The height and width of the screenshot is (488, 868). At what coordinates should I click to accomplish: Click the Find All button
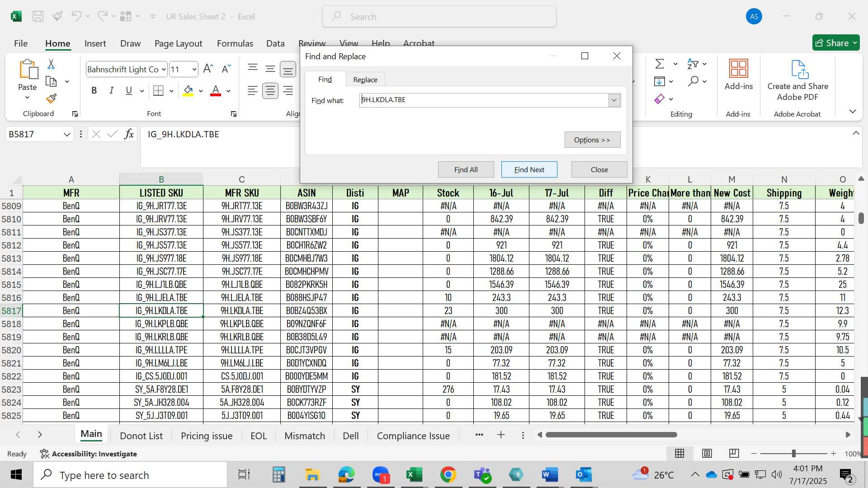point(466,169)
